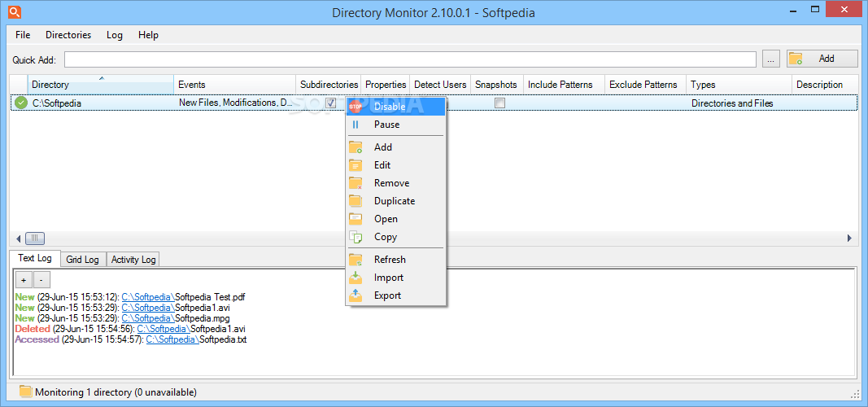The image size is (868, 407).
Task: Click the browse (...) button
Action: [x=771, y=59]
